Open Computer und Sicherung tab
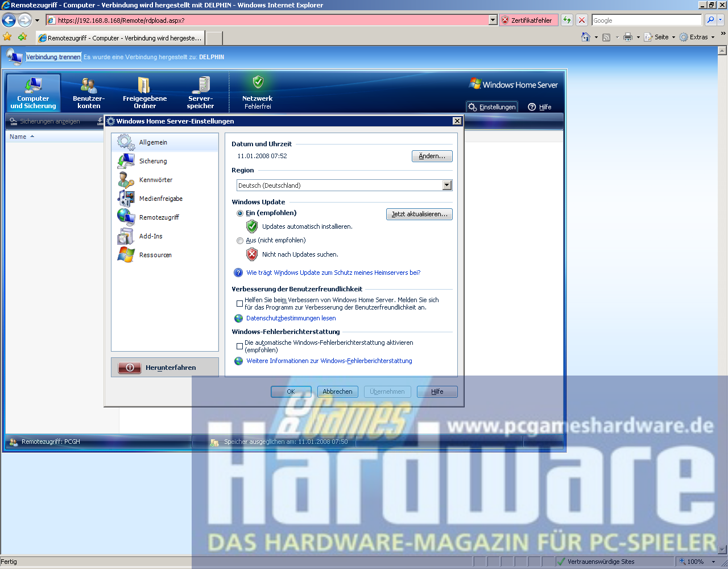Screen dimensions: 728x569 point(33,93)
